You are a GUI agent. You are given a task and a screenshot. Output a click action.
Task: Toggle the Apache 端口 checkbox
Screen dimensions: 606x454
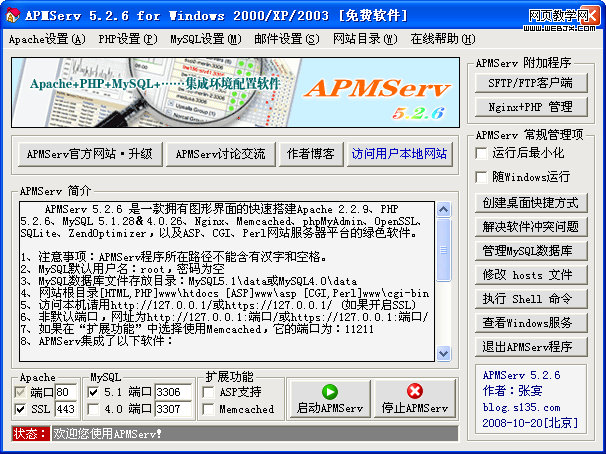click(x=20, y=393)
